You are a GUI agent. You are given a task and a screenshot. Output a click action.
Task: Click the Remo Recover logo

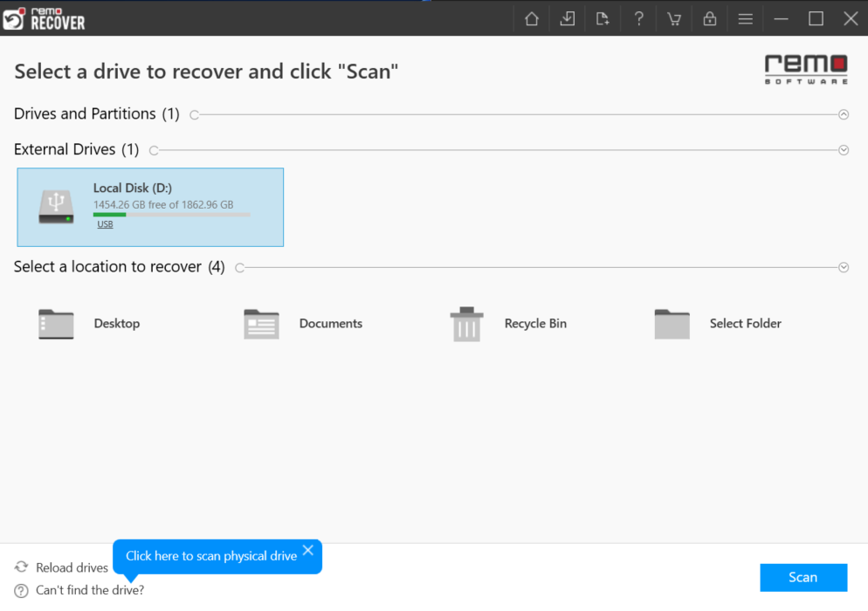tap(45, 19)
